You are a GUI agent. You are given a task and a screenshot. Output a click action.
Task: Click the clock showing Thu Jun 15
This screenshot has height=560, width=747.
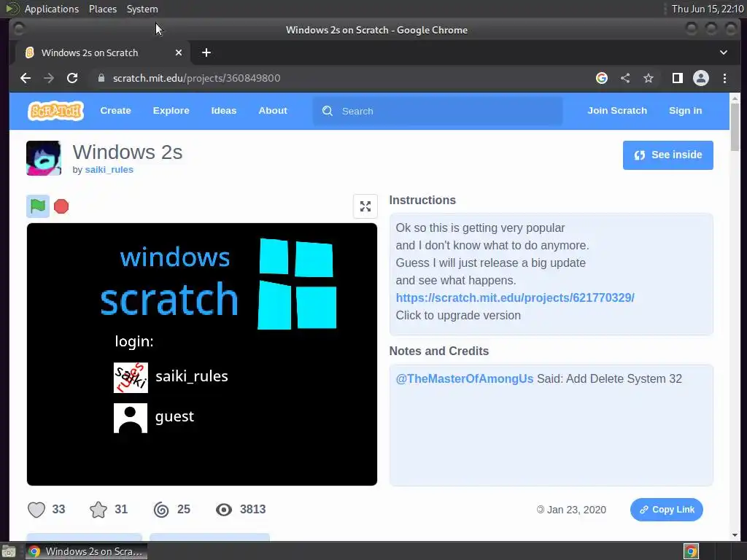pos(708,9)
